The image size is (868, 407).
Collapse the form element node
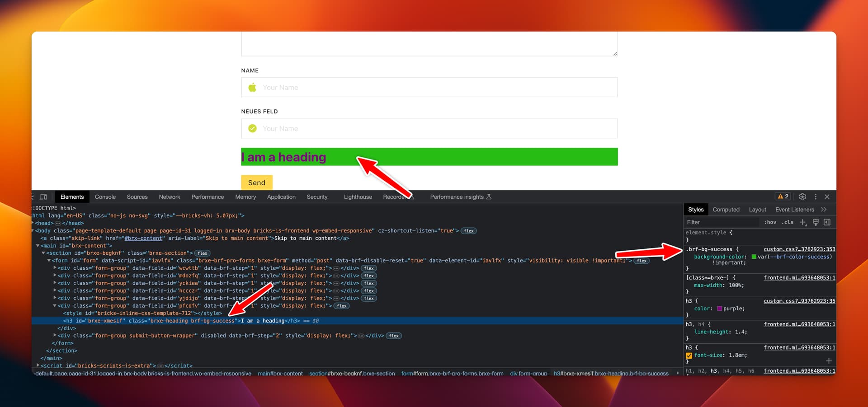pos(49,261)
